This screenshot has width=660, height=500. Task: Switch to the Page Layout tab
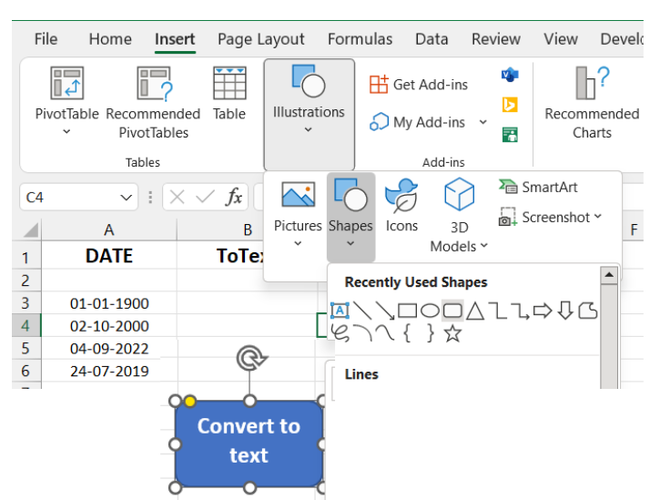[261, 39]
